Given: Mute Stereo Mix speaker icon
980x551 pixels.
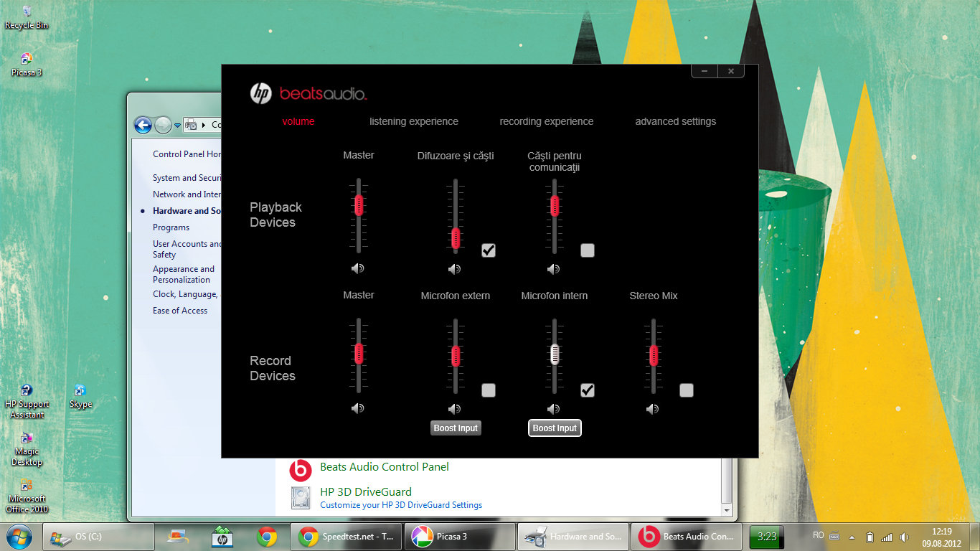Looking at the screenshot, I should point(652,409).
